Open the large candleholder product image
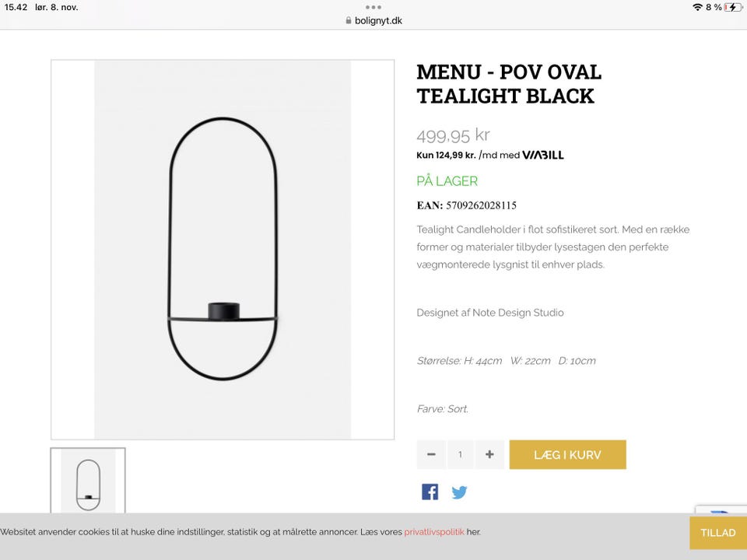Viewport: 747px width, 560px height. (x=223, y=250)
